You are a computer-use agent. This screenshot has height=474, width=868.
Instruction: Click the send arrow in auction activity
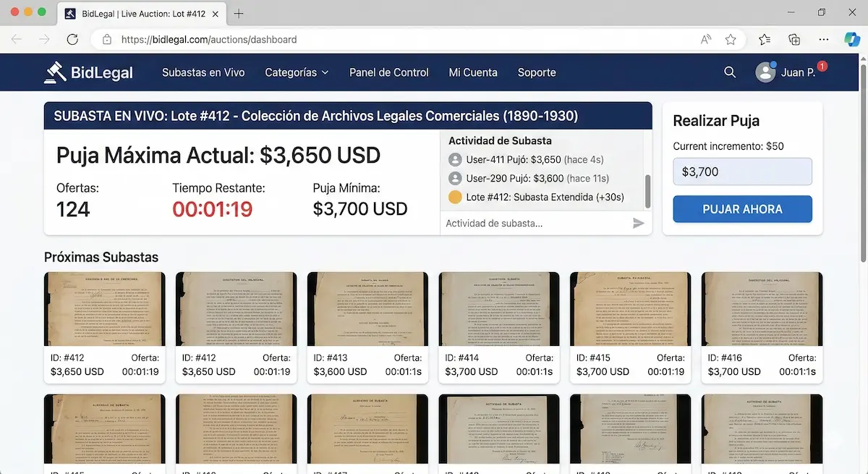click(638, 224)
